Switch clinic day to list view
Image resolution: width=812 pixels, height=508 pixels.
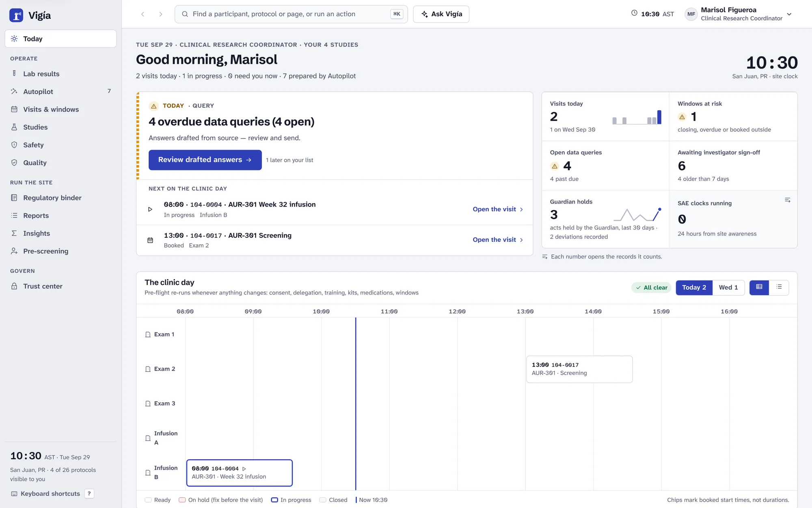click(x=779, y=287)
